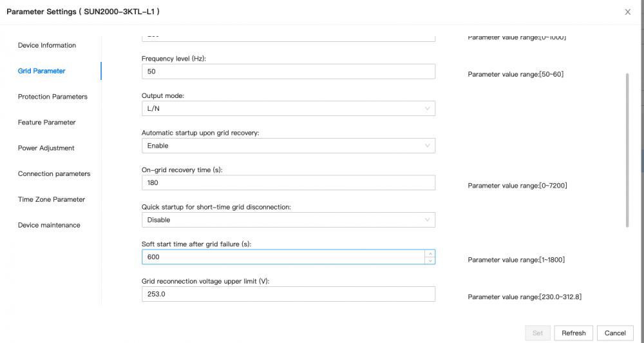Switch to Device maintenance
The height and width of the screenshot is (343, 644).
point(49,225)
